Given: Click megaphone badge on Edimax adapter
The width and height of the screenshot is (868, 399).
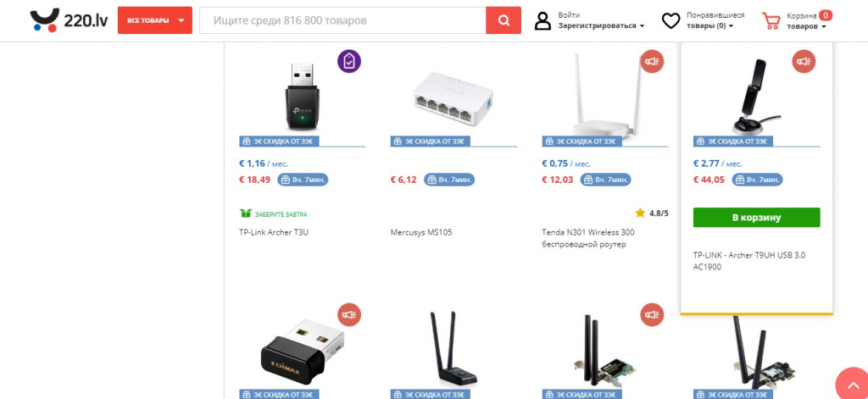Looking at the screenshot, I should 349,314.
